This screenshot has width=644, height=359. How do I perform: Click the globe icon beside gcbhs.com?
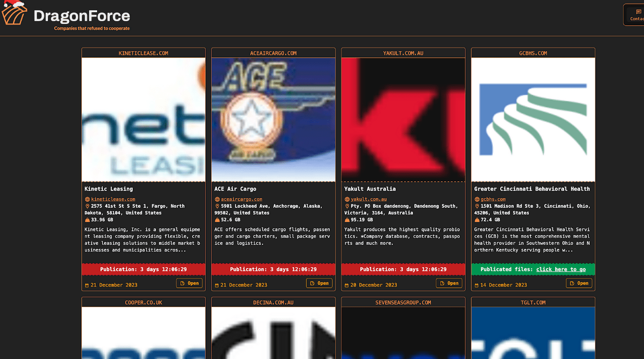[477, 199]
